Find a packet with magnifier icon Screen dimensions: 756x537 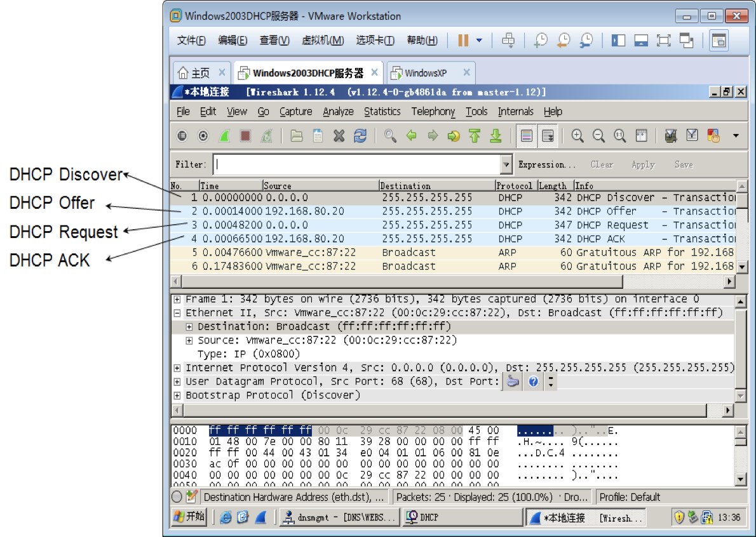390,136
